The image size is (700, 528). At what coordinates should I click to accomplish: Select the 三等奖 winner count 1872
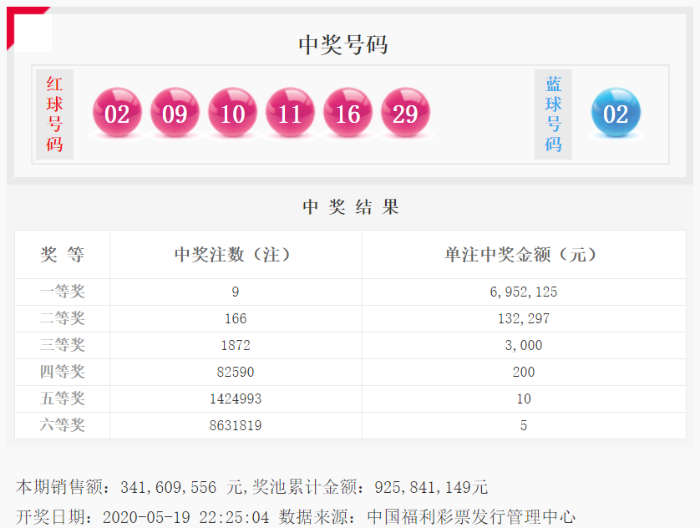tap(235, 345)
